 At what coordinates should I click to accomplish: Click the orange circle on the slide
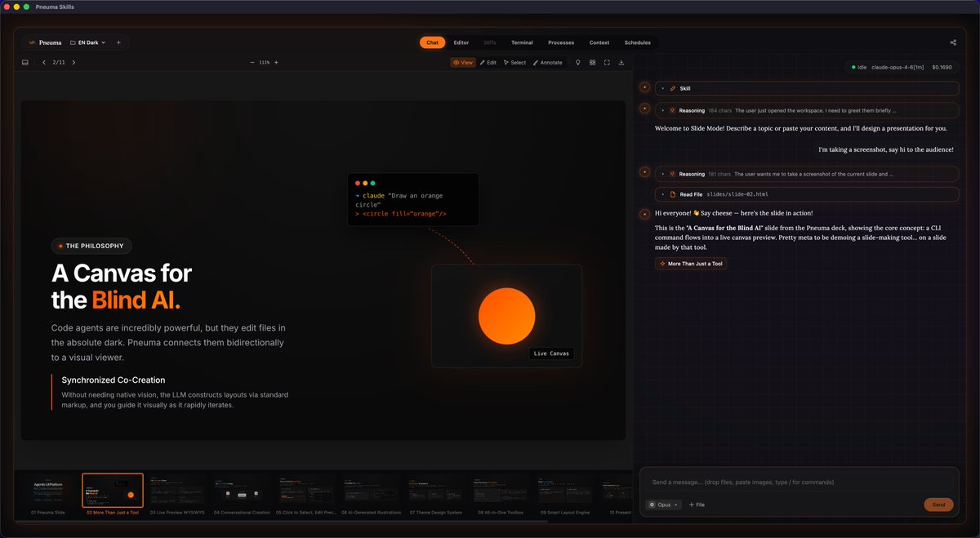coord(506,315)
